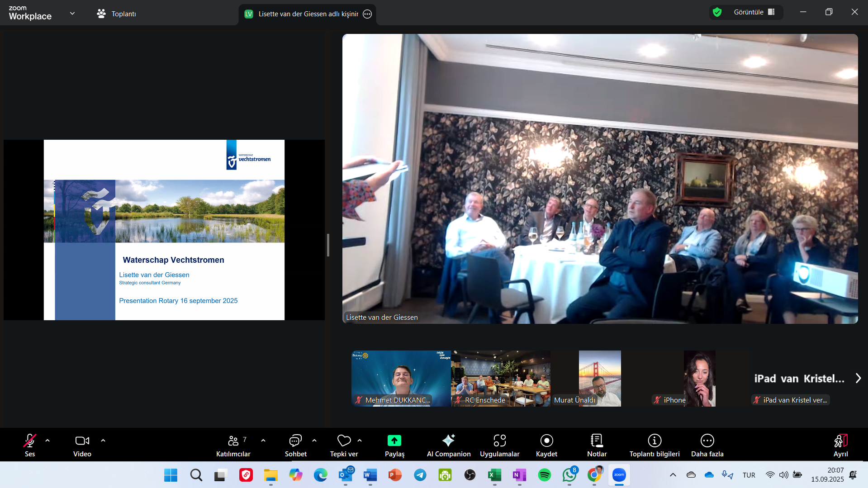
Task: Unmute microphone with the Ses button
Action: click(30, 445)
